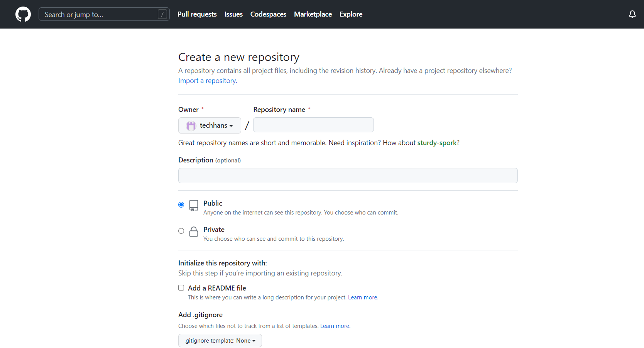
Task: Click the techhans avatar icon
Action: [191, 126]
